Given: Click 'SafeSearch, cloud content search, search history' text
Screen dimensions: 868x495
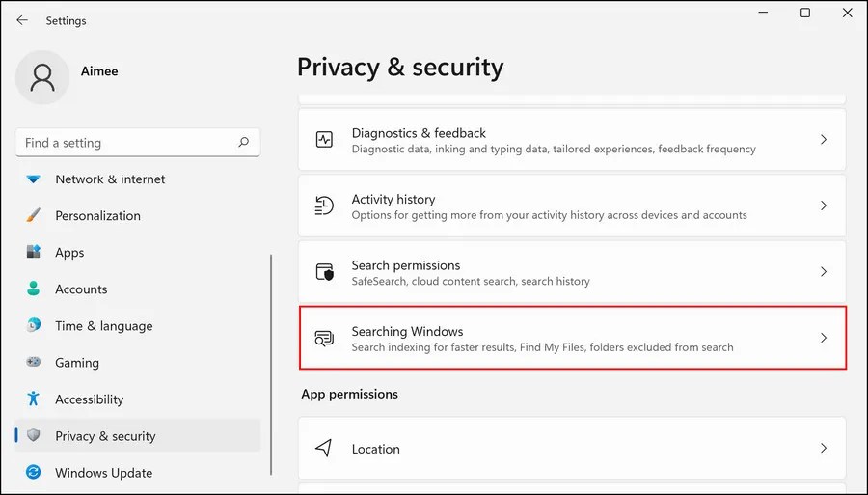Looking at the screenshot, I should coord(471,281).
